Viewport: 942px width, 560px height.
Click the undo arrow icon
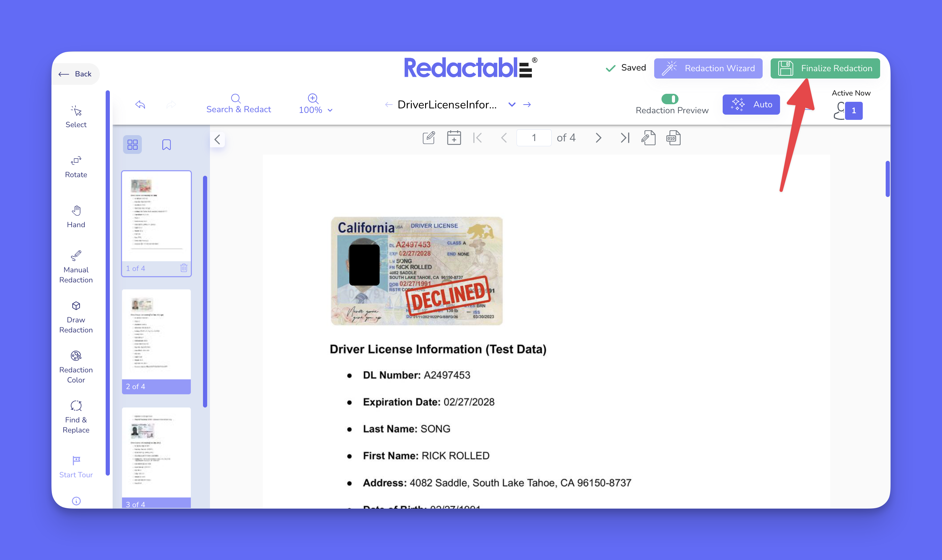[140, 105]
